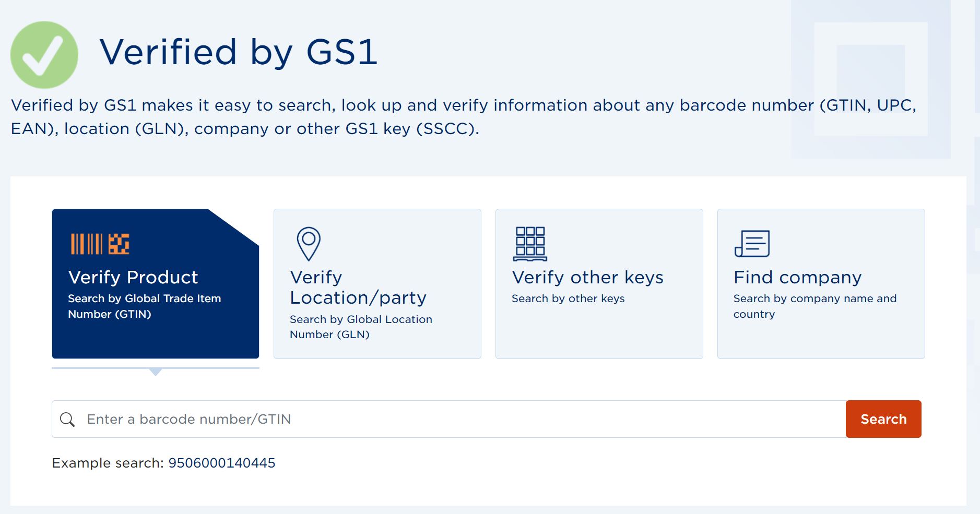This screenshot has width=980, height=514.
Task: Click the pallet grid icon for other keys
Action: click(530, 244)
